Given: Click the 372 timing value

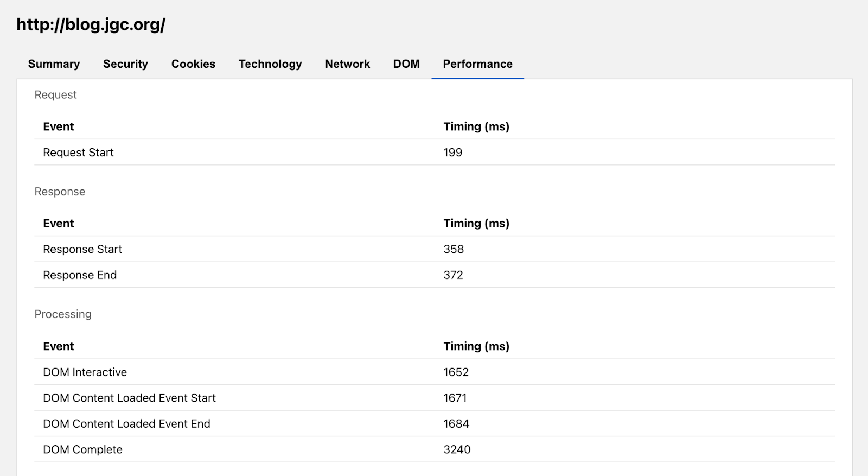Looking at the screenshot, I should click(x=453, y=275).
